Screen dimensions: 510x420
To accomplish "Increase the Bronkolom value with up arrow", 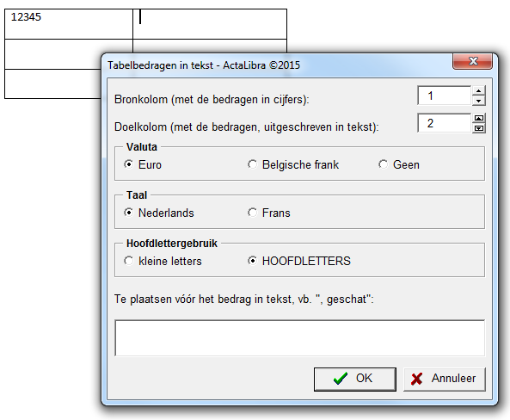I will 478,90.
